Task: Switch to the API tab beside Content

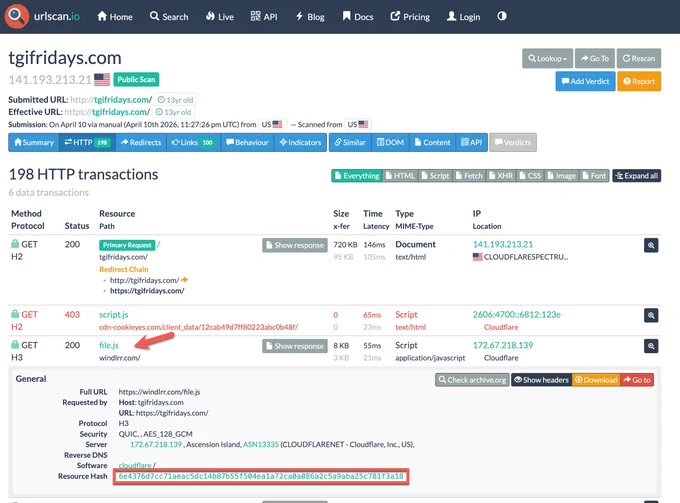Action: coord(471,142)
